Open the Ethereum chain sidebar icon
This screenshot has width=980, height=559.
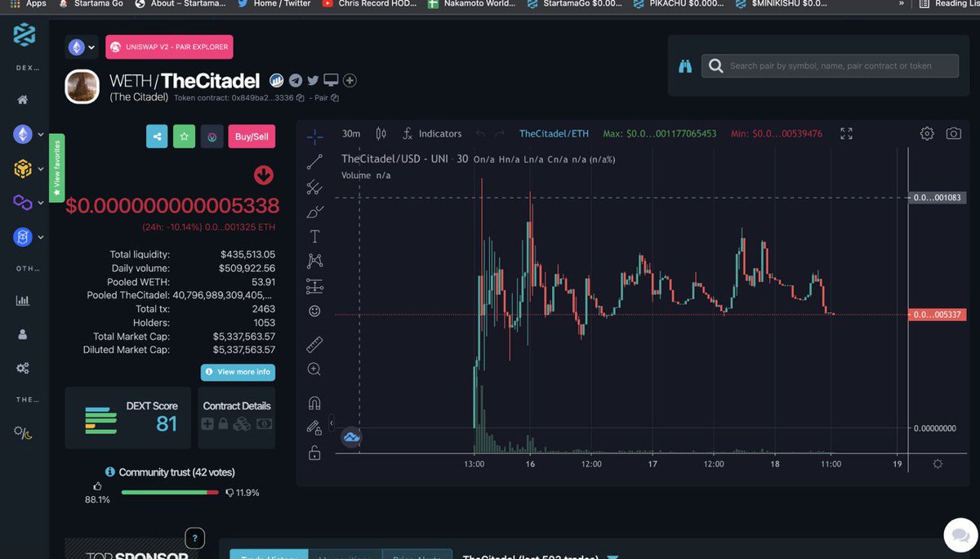pyautogui.click(x=22, y=134)
